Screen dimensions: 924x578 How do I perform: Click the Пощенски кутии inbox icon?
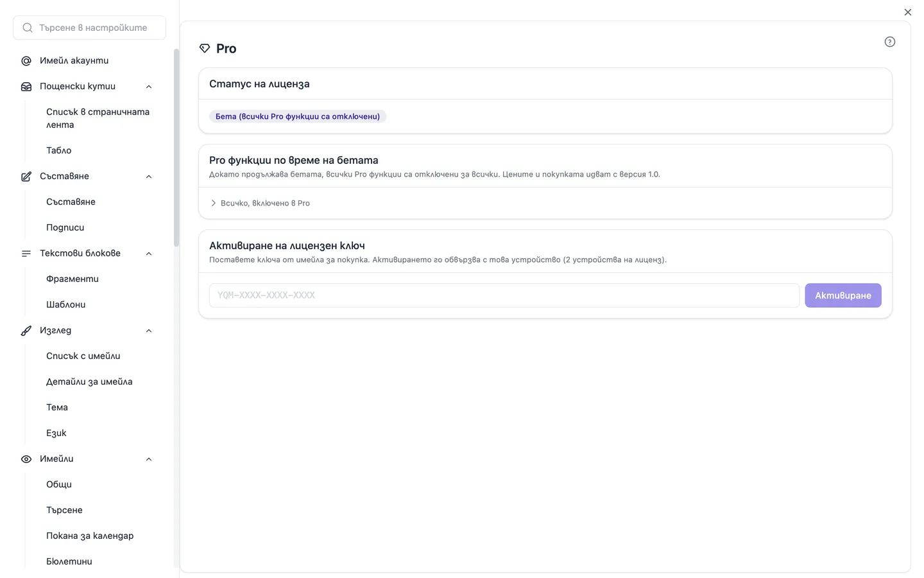(x=26, y=86)
